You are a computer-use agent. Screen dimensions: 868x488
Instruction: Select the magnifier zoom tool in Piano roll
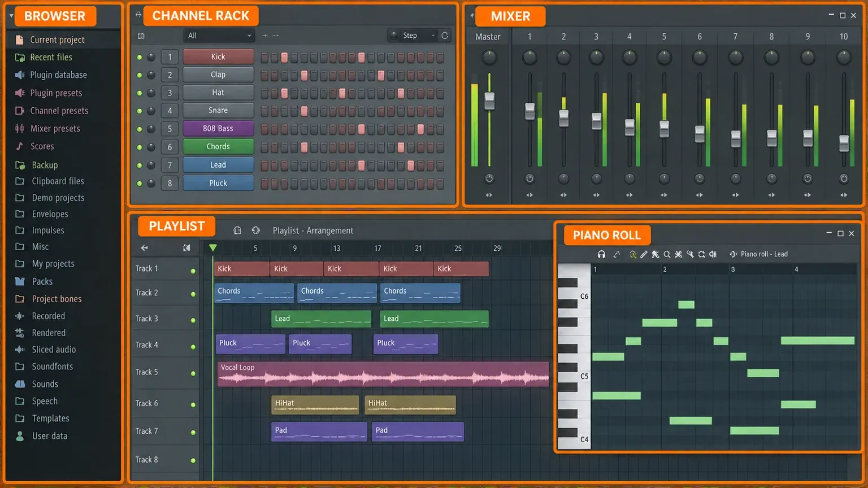click(x=667, y=254)
